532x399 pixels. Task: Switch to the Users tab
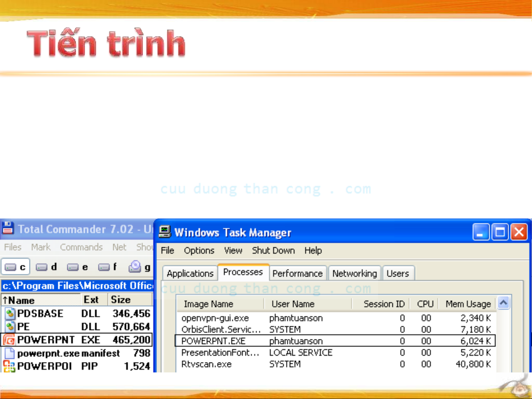click(x=398, y=274)
